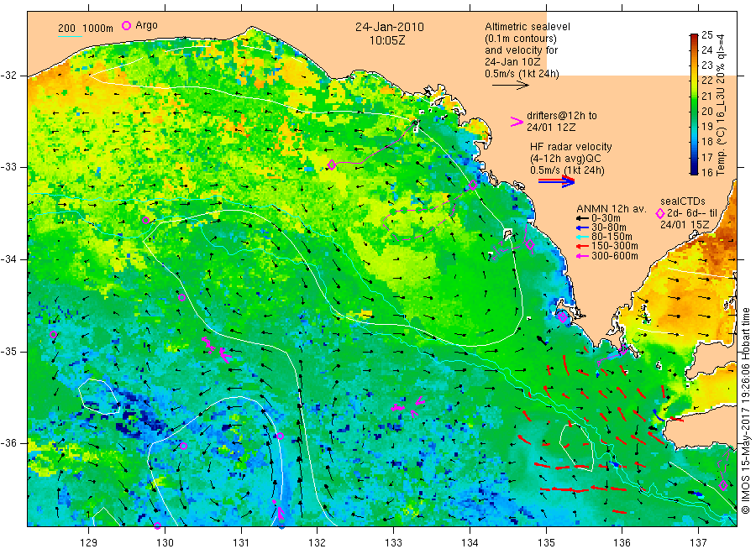Click the Argo legend label text
The height and width of the screenshot is (554, 756).
[146, 25]
